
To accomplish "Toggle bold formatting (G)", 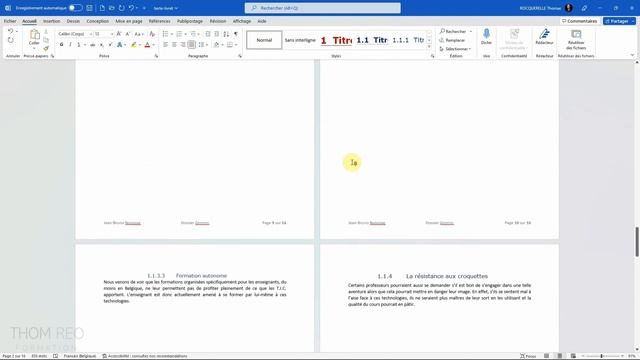I will pyautogui.click(x=61, y=44).
